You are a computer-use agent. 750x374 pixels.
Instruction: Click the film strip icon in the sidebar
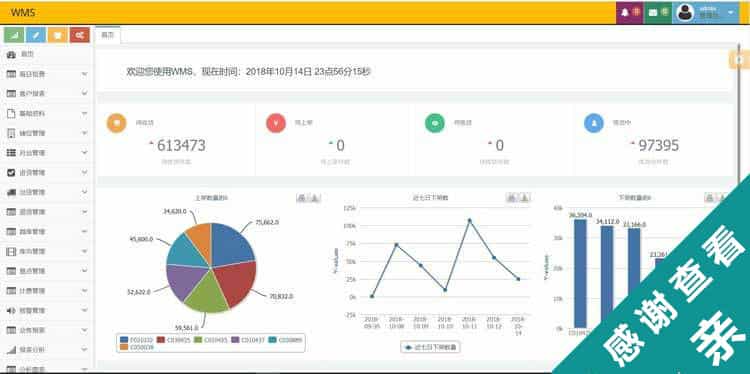pos(11,251)
